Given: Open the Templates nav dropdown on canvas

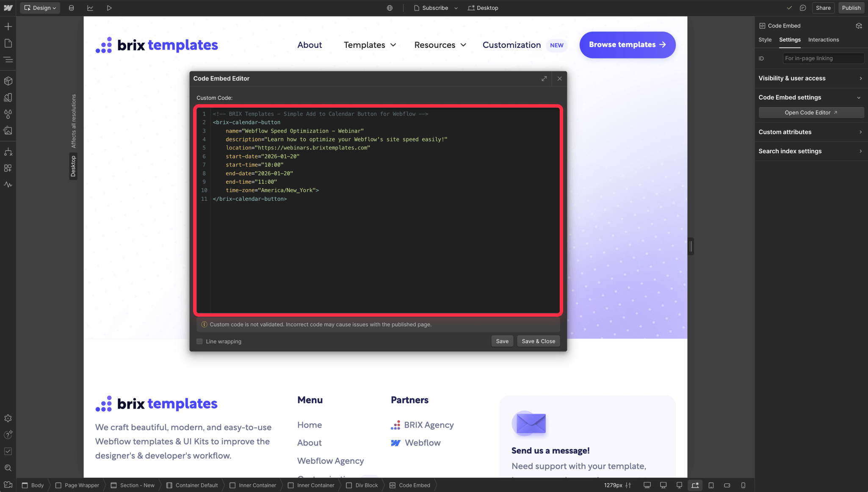Looking at the screenshot, I should pos(370,45).
